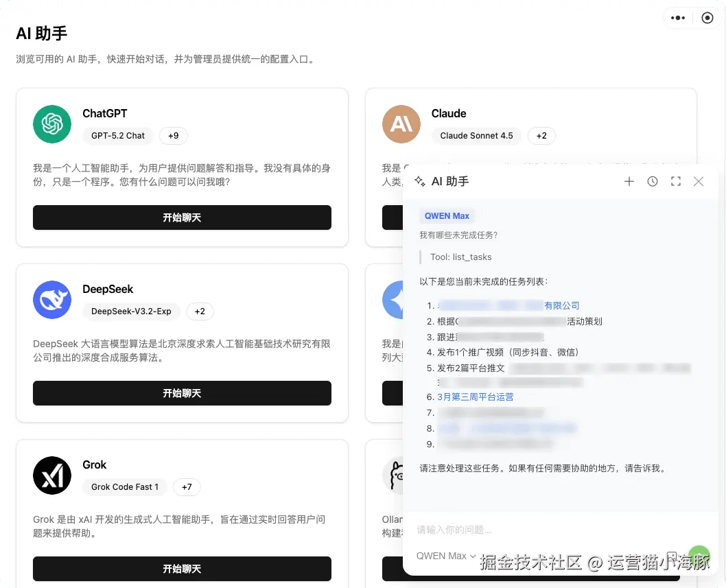Viewport: 726px width, 588px height.
Task: Select the Claude Sonnet 4.5 model tag
Action: click(x=476, y=136)
